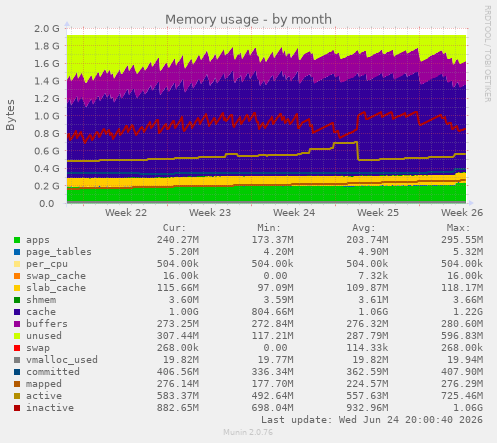The height and width of the screenshot is (443, 497).
Task: Select the 'swap' legend label
Action: pos(38,348)
